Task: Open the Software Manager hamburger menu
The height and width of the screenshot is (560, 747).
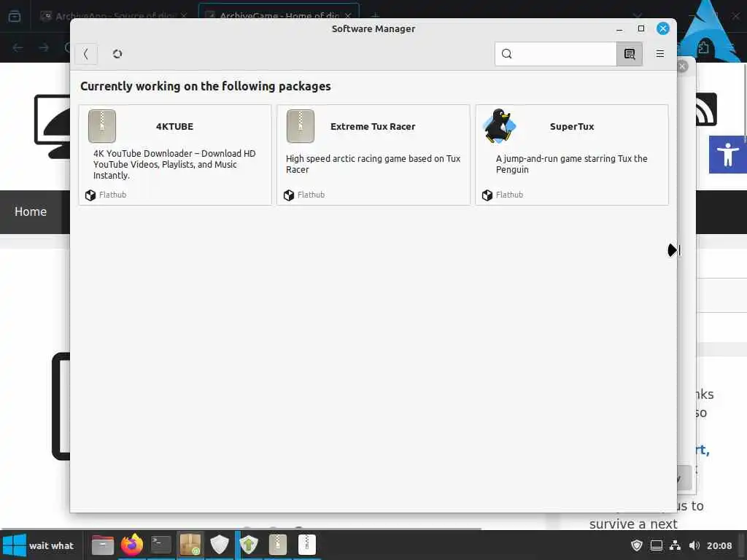Action: (x=659, y=54)
